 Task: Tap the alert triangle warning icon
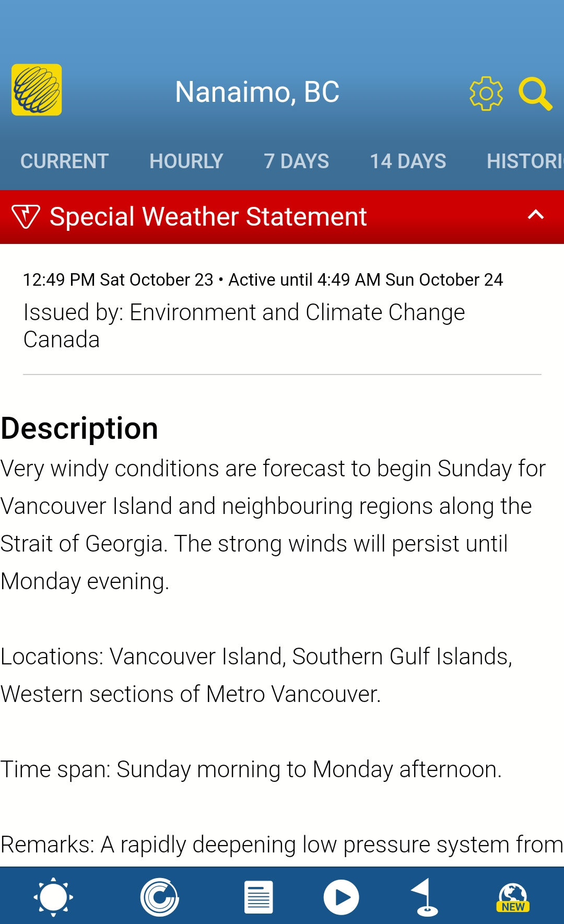click(x=26, y=216)
